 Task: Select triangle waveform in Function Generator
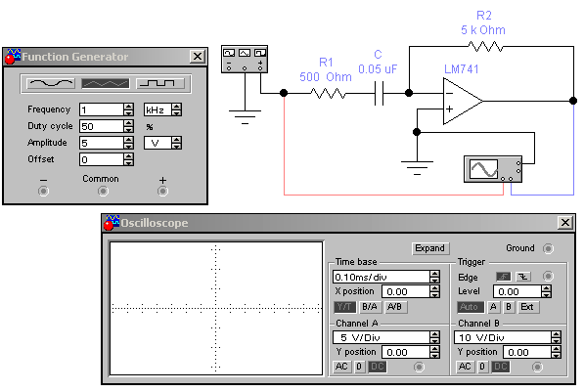[x=106, y=83]
